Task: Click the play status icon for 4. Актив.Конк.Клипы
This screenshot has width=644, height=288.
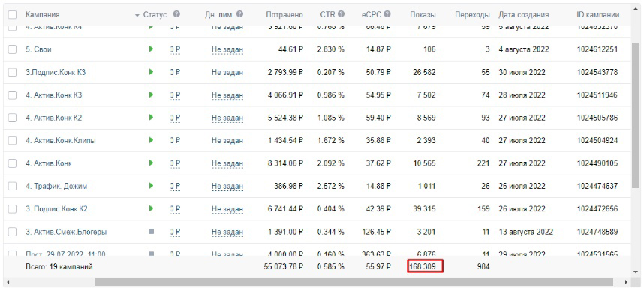Action: [x=151, y=140]
